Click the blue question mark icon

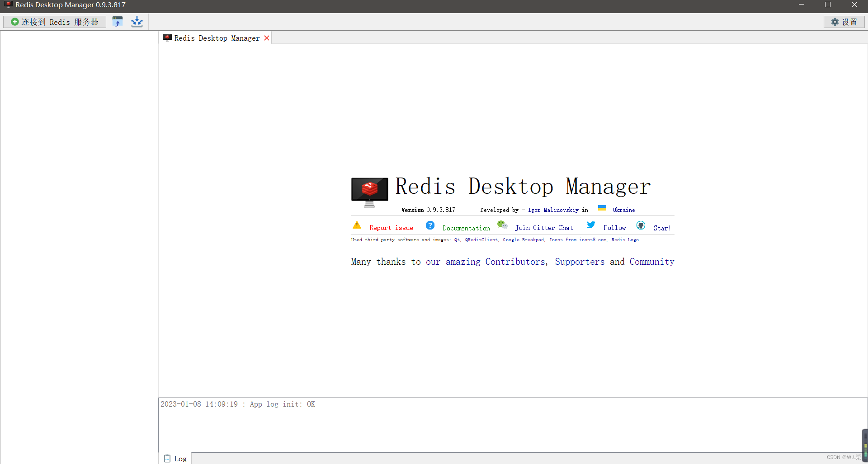click(430, 225)
